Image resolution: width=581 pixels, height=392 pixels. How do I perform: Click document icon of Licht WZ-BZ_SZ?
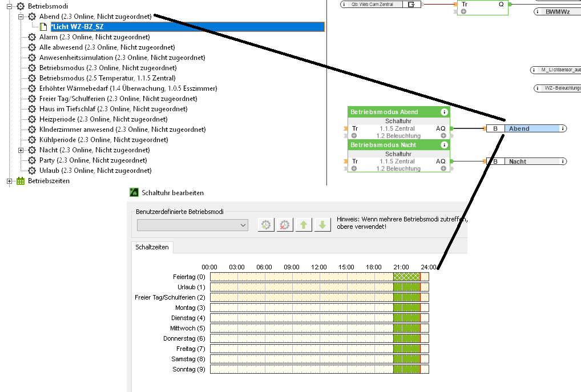point(43,27)
